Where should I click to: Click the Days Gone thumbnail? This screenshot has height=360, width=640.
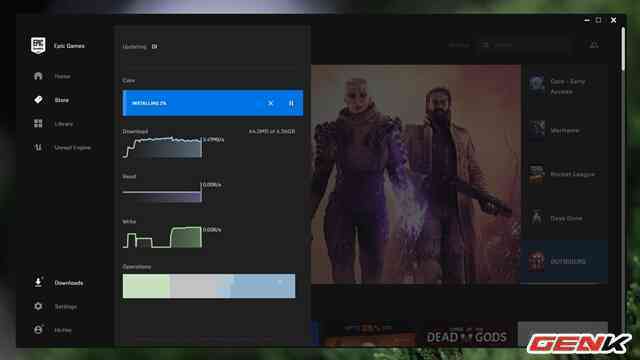[x=536, y=218]
